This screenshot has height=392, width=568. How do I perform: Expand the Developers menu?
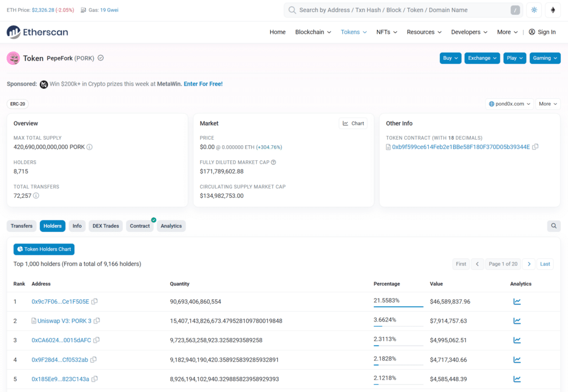pyautogui.click(x=469, y=32)
